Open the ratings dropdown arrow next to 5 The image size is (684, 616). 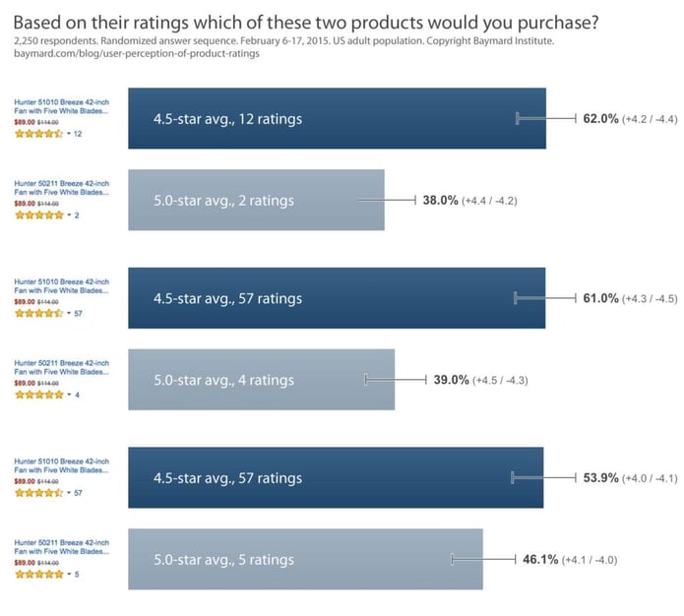coord(69,574)
